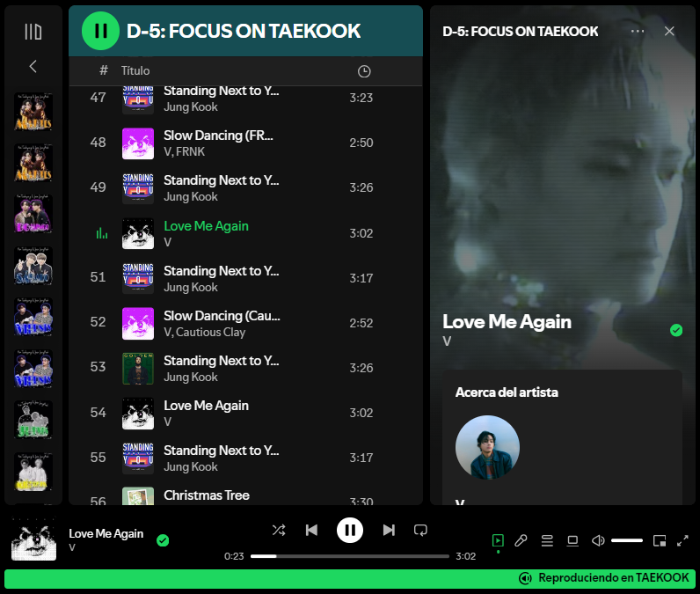Click the # column header
Viewport: 700px width, 594px height.
pyautogui.click(x=104, y=70)
